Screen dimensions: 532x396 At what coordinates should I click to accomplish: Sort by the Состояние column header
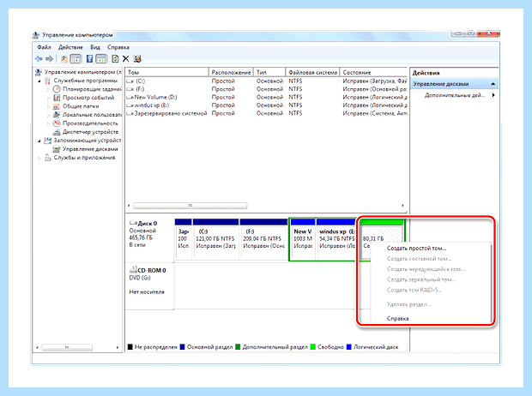click(373, 72)
